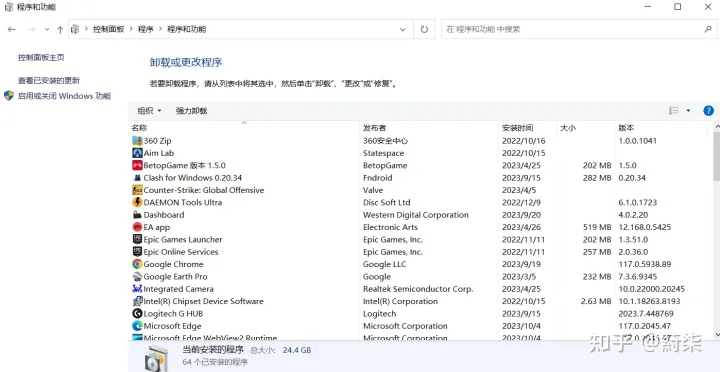Sort by the 安装时间 column header
This screenshot has height=372, width=720.
pyautogui.click(x=528, y=128)
